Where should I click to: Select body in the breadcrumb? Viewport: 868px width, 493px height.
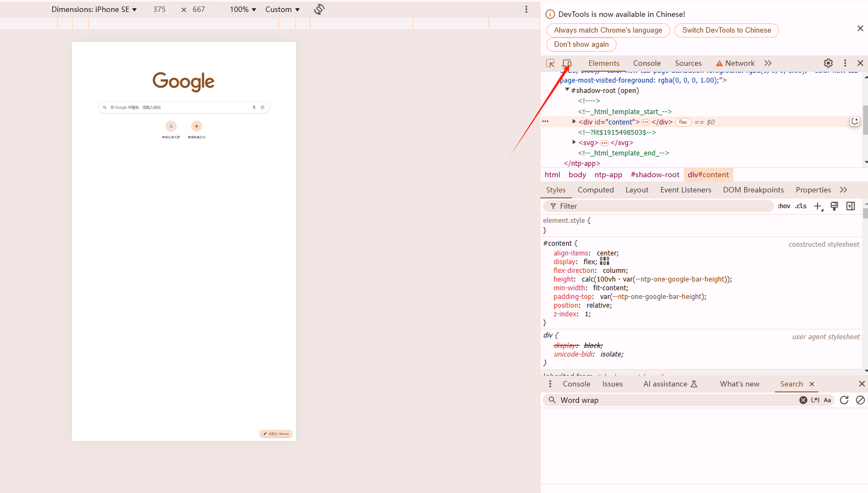pos(577,174)
